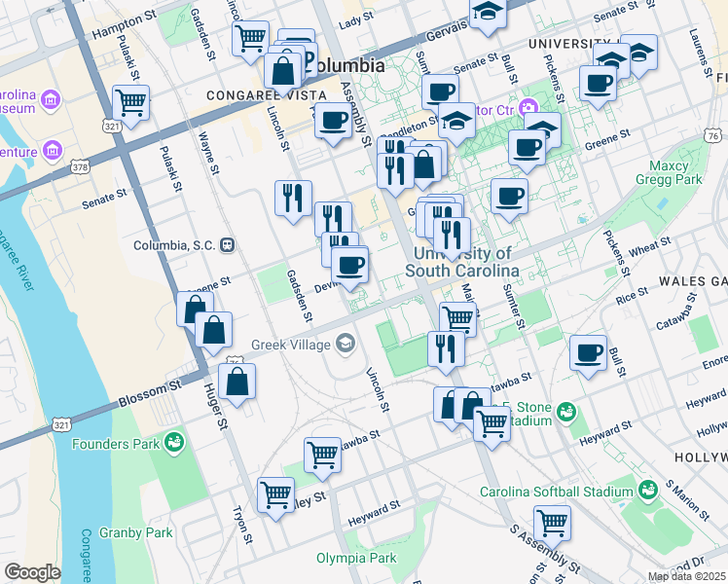Click the Blossom St street label

point(150,393)
